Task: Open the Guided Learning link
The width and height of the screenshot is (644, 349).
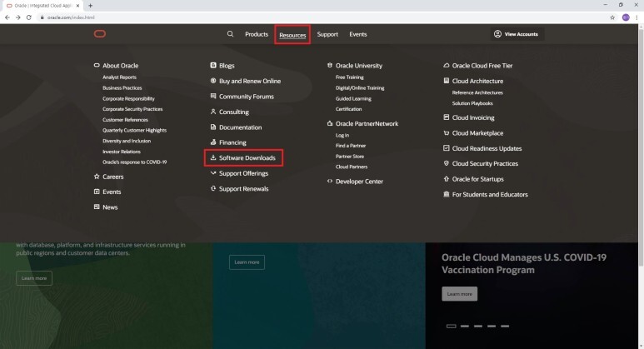Action: tap(353, 98)
